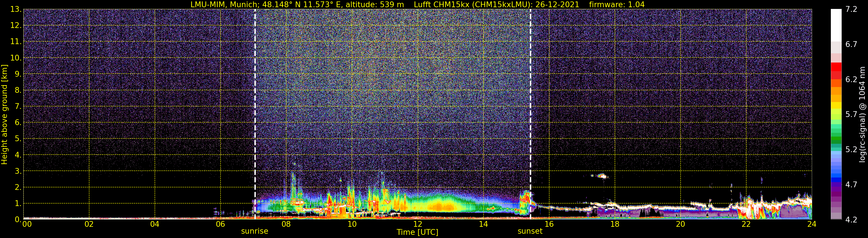Click the colorbar tick label "7.2"
The image size is (868, 238).
[x=851, y=10]
